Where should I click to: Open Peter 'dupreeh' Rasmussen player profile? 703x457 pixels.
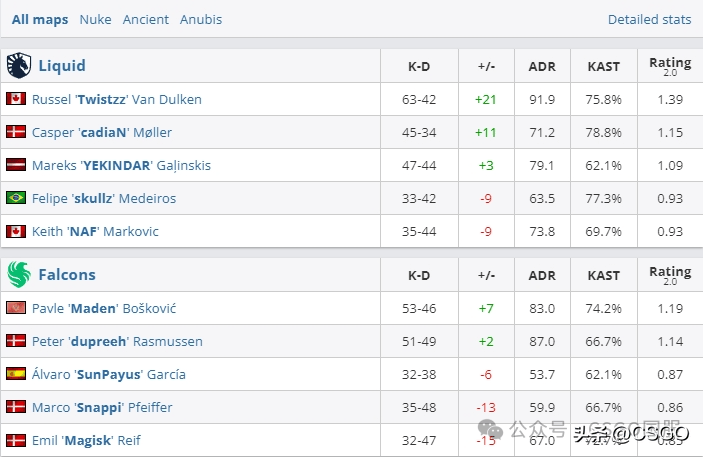(117, 341)
